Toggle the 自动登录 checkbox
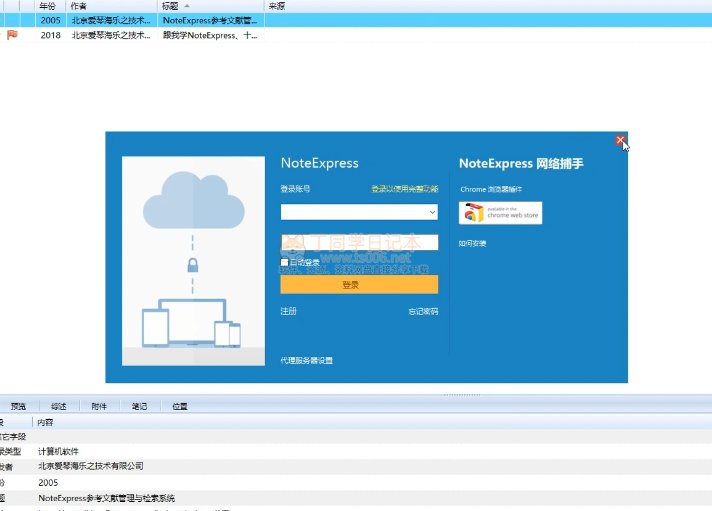The image size is (712, 511). tap(285, 262)
